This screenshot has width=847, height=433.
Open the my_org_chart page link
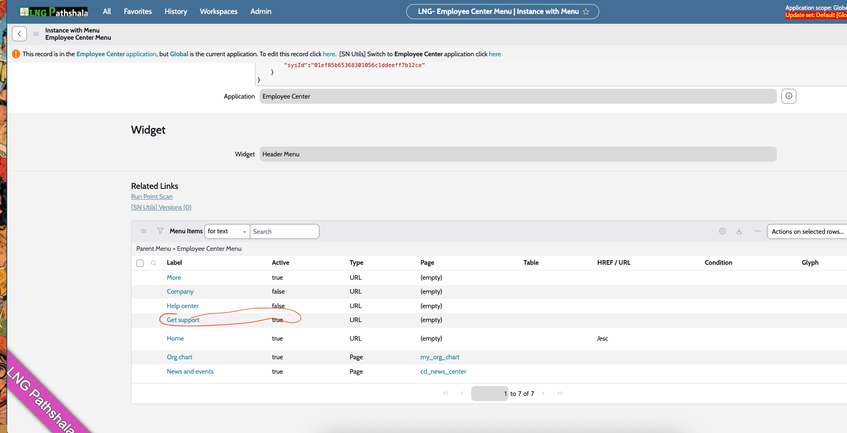440,357
